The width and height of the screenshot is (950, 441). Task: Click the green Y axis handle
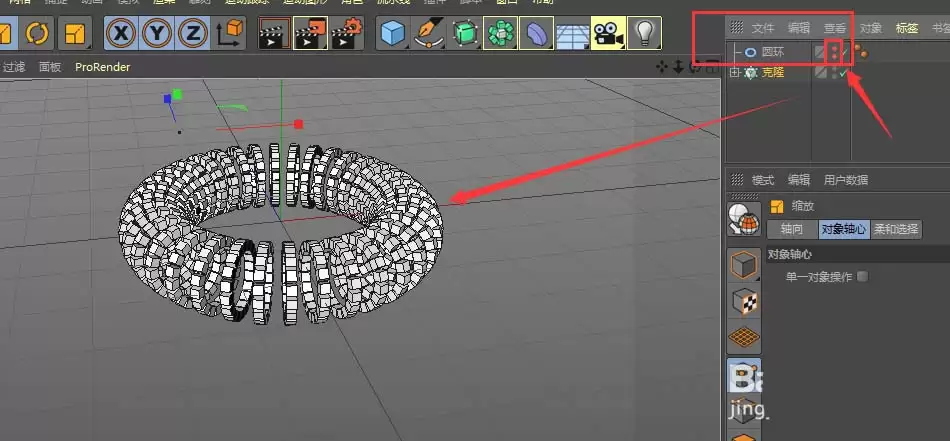[x=177, y=94]
